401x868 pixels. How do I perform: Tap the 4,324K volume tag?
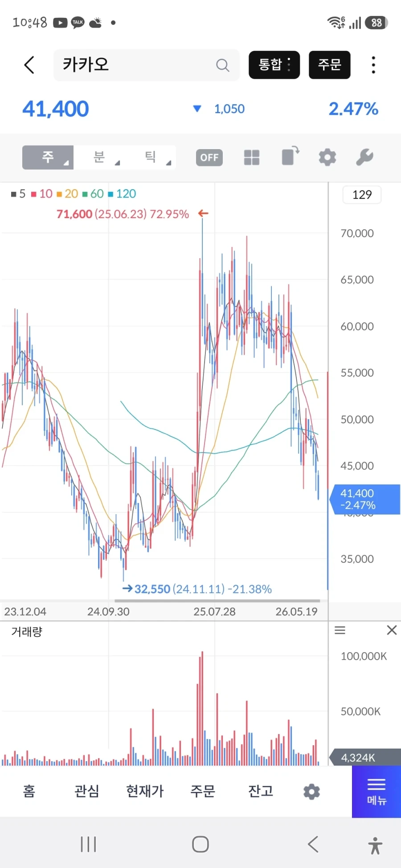point(364,758)
